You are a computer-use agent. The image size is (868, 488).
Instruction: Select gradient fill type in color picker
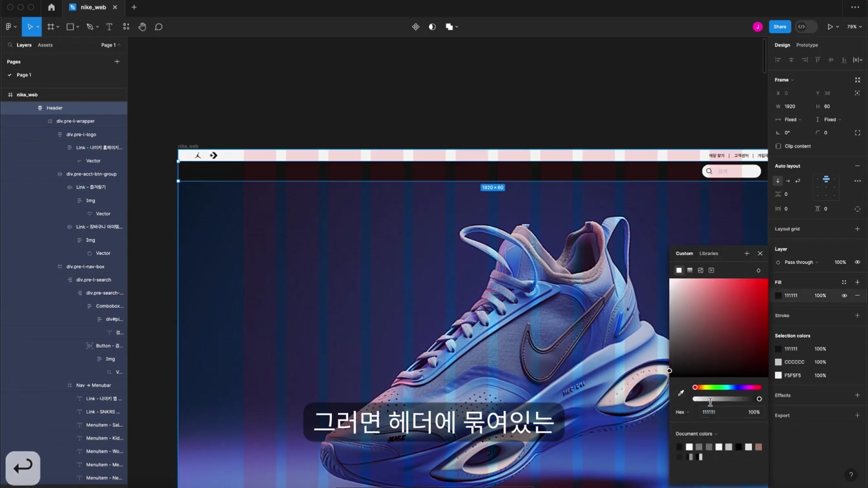coord(690,270)
